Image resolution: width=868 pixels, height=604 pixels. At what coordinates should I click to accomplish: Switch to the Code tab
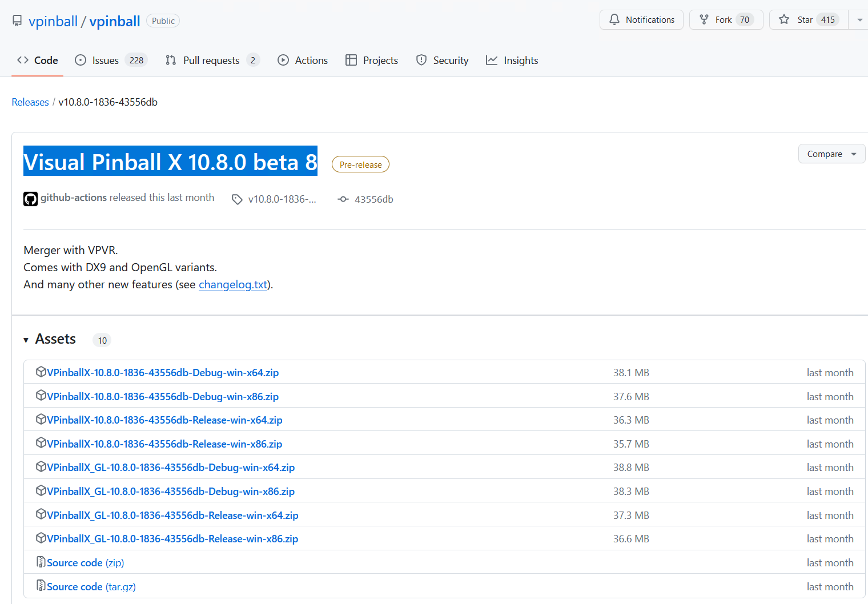click(38, 61)
